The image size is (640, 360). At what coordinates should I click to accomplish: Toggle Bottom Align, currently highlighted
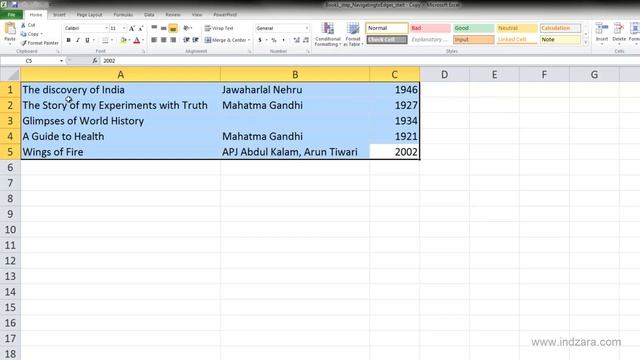click(173, 28)
